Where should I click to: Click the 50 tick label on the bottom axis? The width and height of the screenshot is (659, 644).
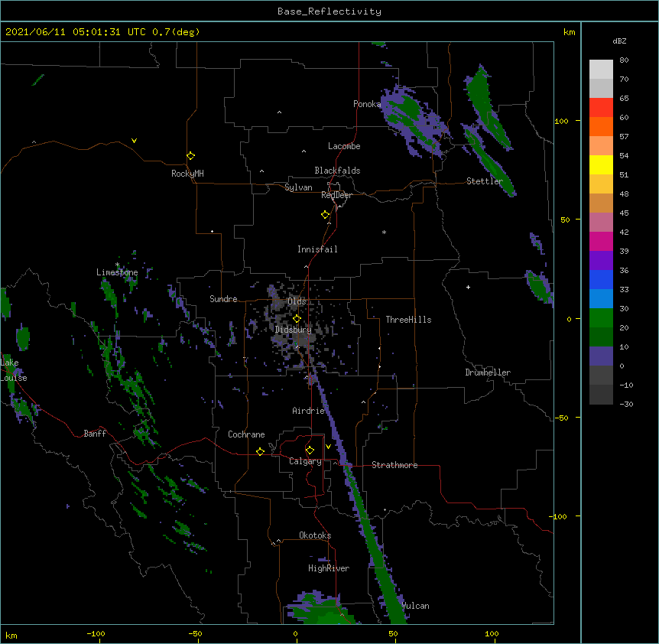[393, 633]
